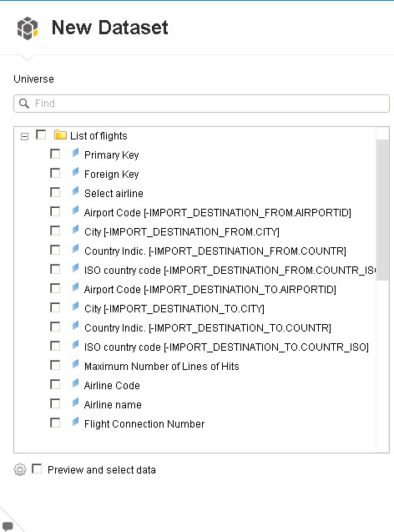Click the search magnifier icon in Find box

[24, 104]
